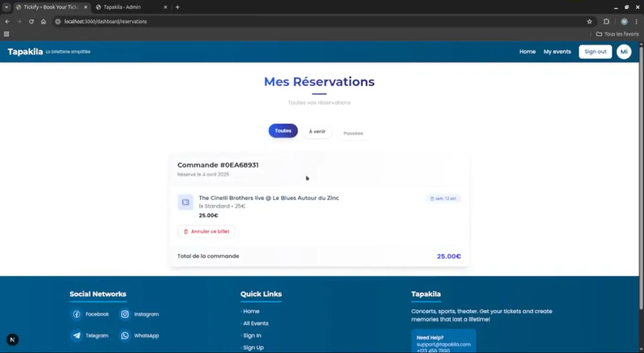Click the Next.js dev indicator icon
Image resolution: width=644 pixels, height=353 pixels.
[13, 339]
